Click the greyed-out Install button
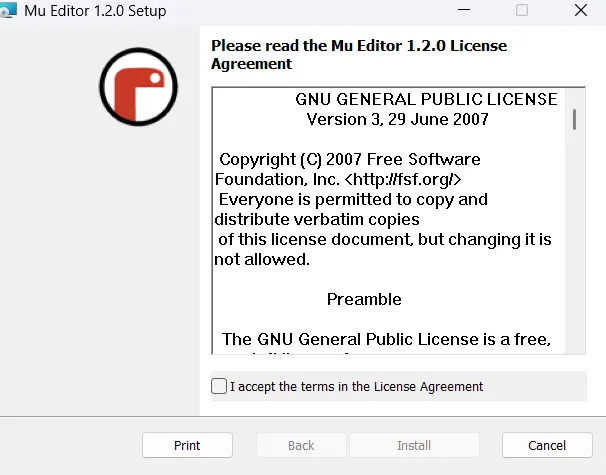 coord(414,445)
